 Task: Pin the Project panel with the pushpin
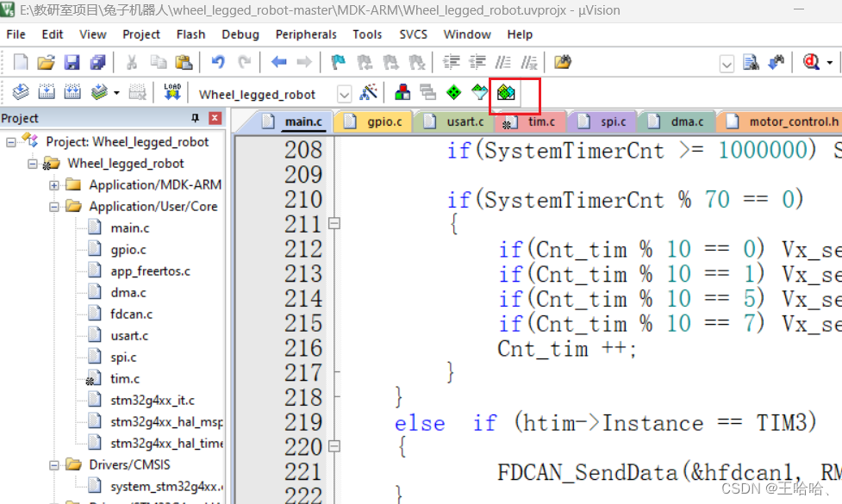coord(195,117)
